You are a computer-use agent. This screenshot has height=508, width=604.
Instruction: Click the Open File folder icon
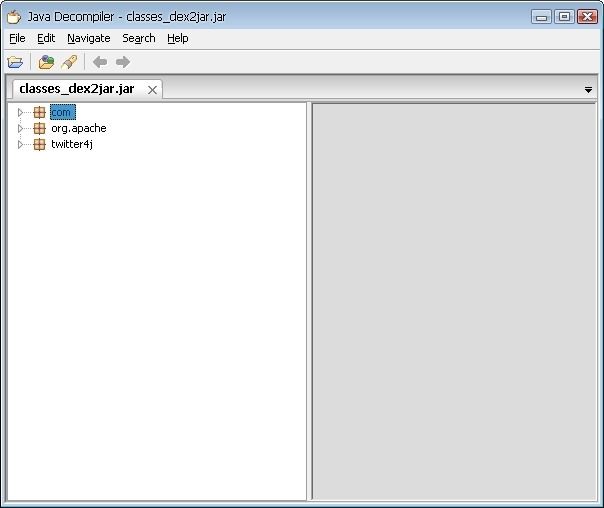click(x=15, y=62)
